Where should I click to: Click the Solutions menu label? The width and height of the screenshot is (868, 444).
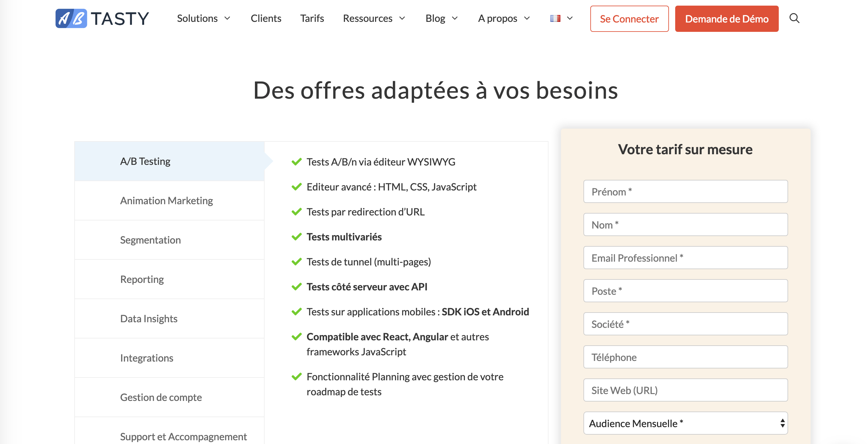(x=197, y=18)
